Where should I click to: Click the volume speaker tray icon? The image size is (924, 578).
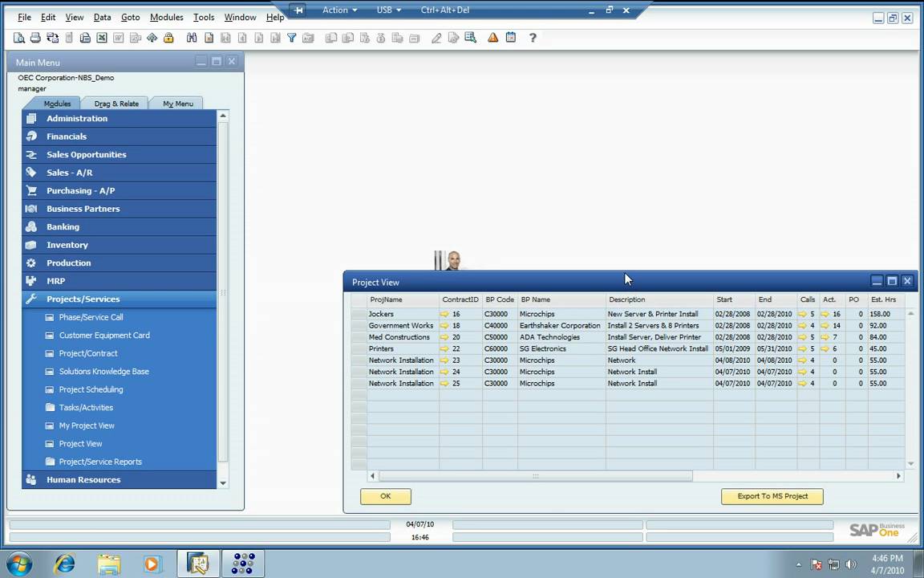point(851,564)
